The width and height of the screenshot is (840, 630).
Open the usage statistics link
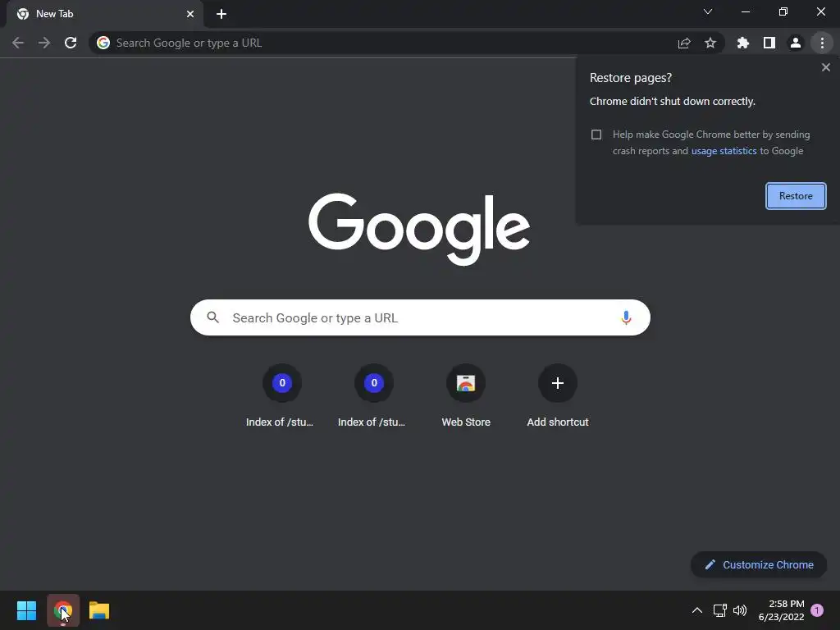tap(724, 151)
